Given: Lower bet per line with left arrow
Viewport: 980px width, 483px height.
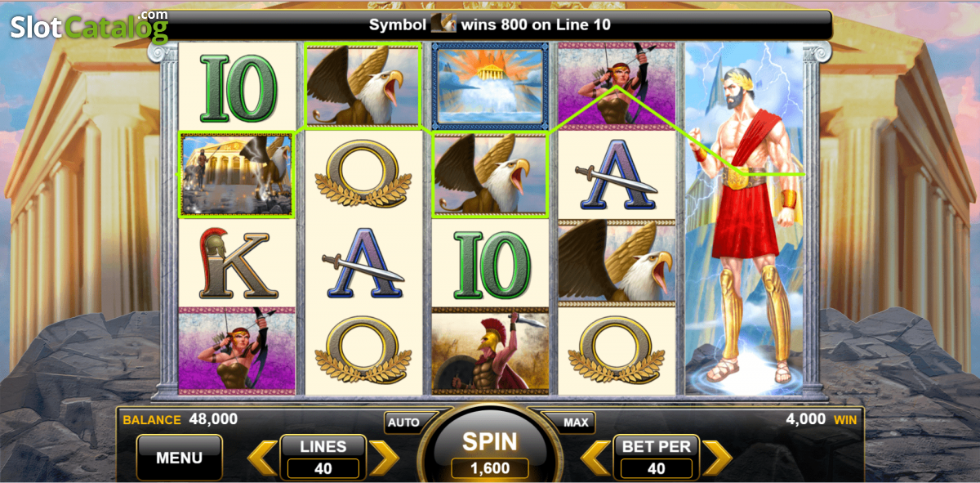Looking at the screenshot, I should (596, 458).
